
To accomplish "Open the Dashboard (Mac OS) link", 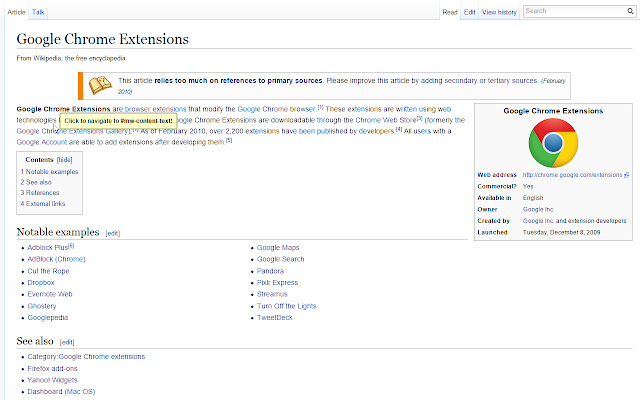I will (x=61, y=392).
